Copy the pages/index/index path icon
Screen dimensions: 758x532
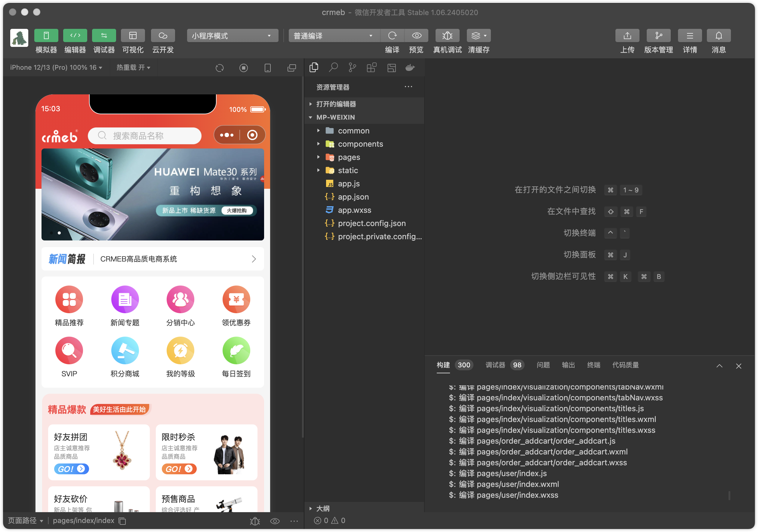(x=122, y=521)
